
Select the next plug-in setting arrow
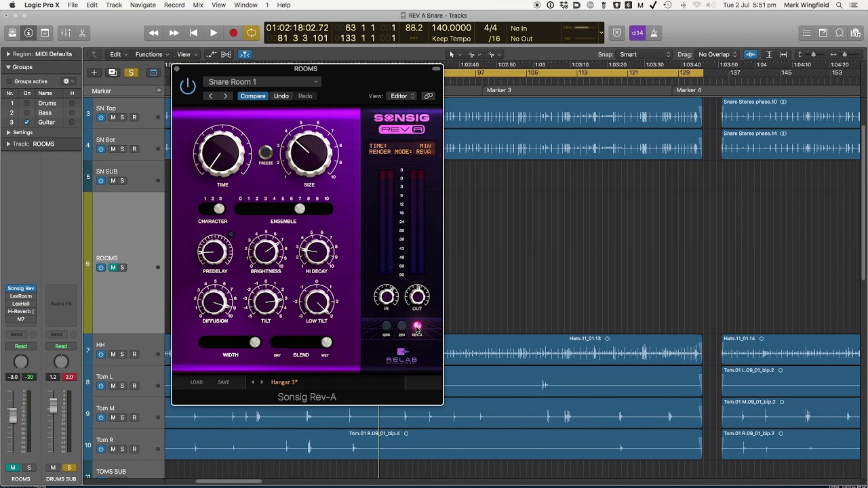point(226,96)
